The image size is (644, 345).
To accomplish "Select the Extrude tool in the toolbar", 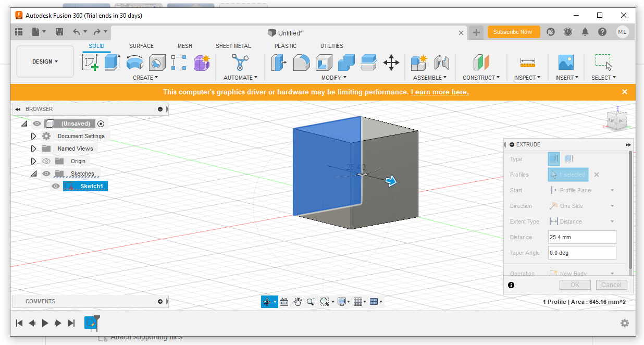I will [x=112, y=63].
